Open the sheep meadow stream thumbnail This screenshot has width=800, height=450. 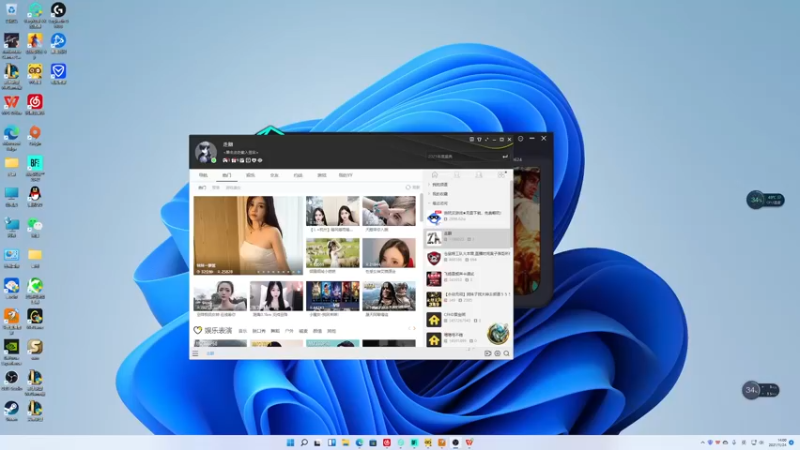(333, 253)
